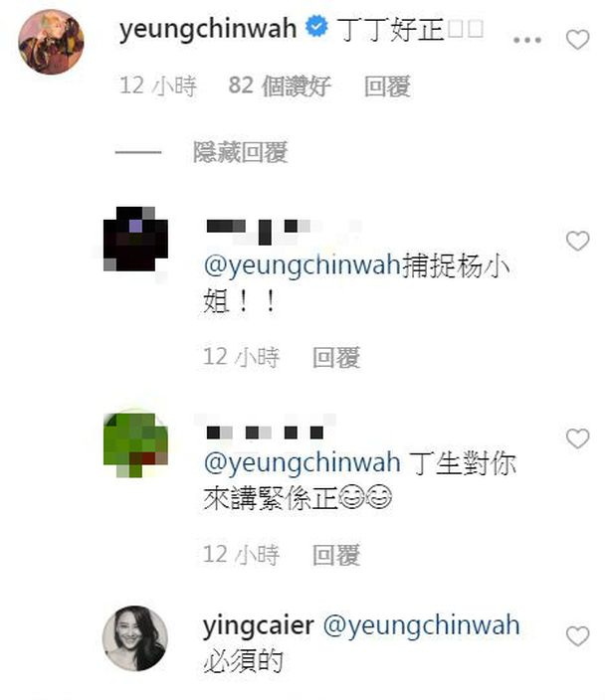Open the yeungchinwah username at top
This screenshot has height=700, width=605.
(x=208, y=29)
